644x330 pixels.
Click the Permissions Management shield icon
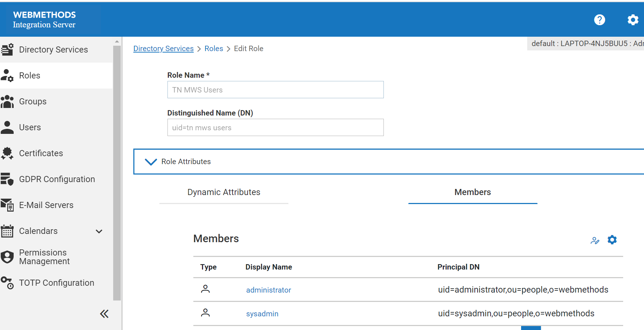coord(7,257)
